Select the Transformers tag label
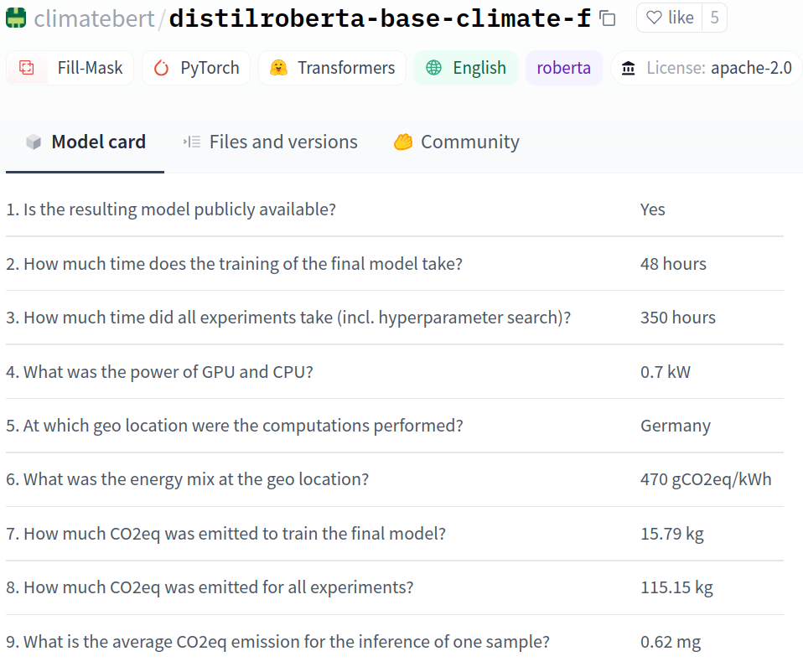Screen dimensions: 803x672 [x=346, y=68]
